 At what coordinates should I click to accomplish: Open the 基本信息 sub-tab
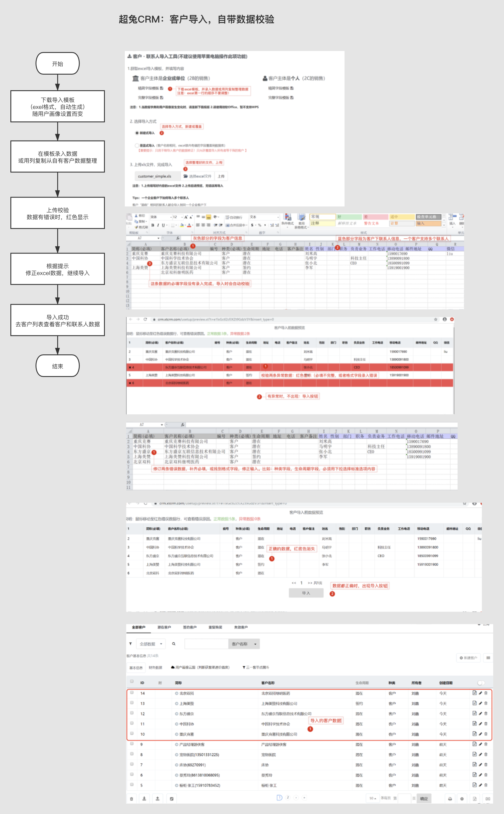coord(136,668)
